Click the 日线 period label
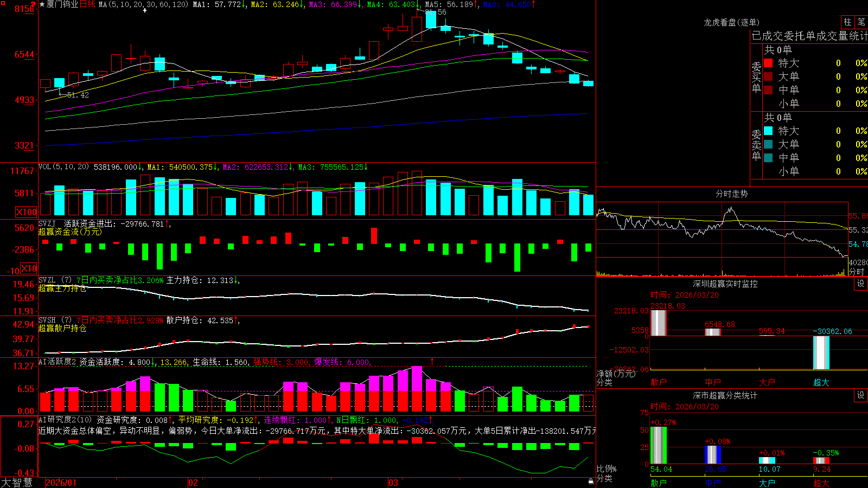Viewport: 868px width, 488px height. 87,4
